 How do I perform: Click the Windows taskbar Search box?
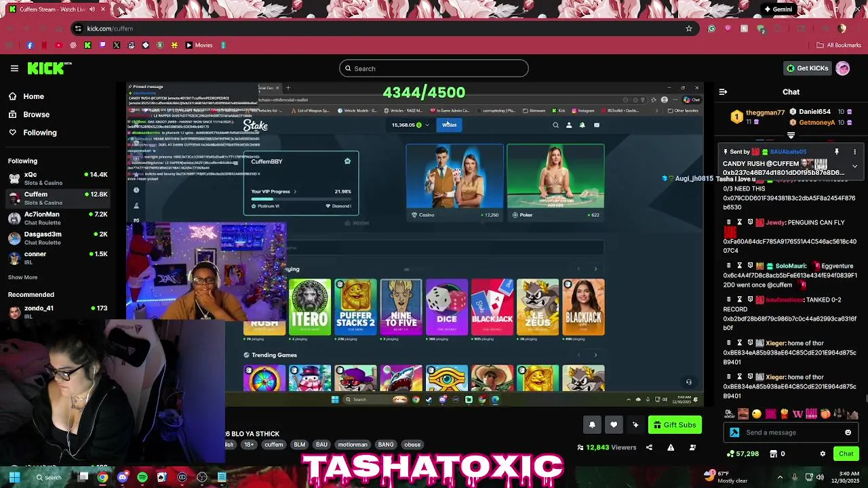[x=49, y=477]
